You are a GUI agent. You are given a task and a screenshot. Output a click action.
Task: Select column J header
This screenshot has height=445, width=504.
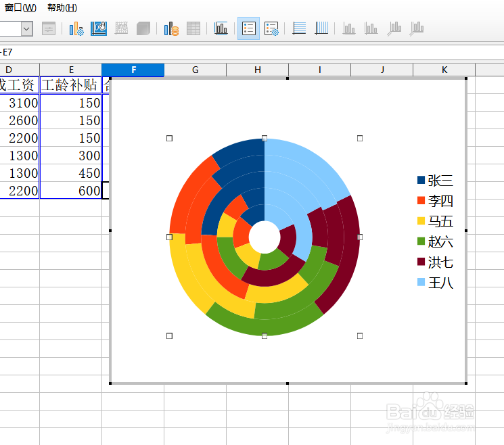click(382, 70)
